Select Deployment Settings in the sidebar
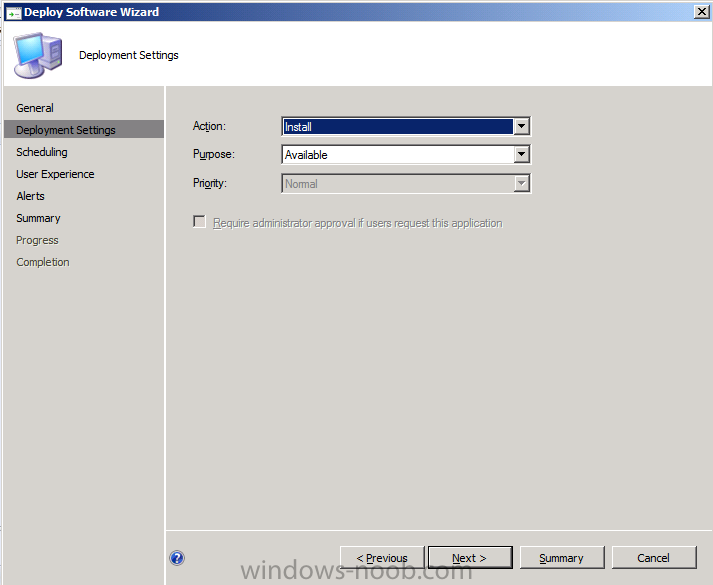Viewport: 713px width, 585px height. pos(84,130)
